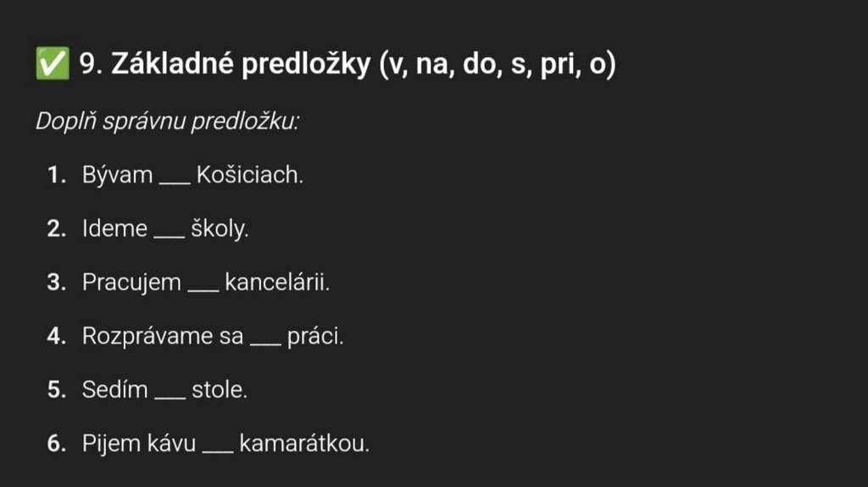Click the instruction 'Doplň správnu predložku'

(x=167, y=121)
